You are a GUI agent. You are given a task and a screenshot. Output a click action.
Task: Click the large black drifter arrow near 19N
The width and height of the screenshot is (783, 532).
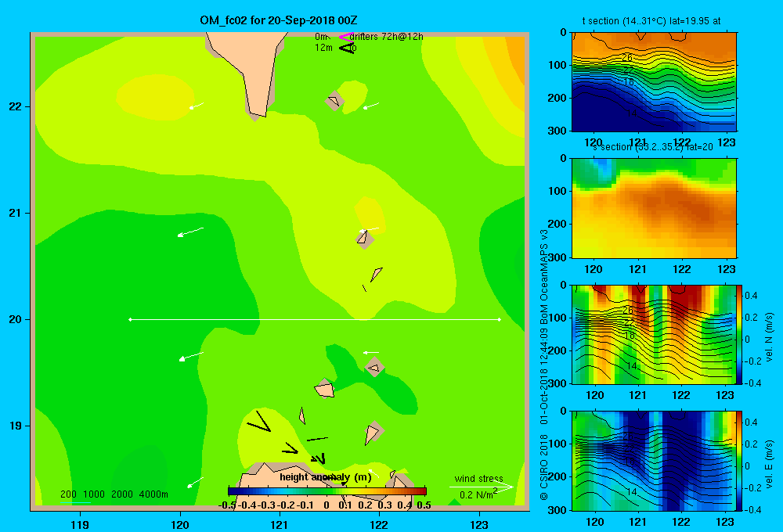point(259,421)
